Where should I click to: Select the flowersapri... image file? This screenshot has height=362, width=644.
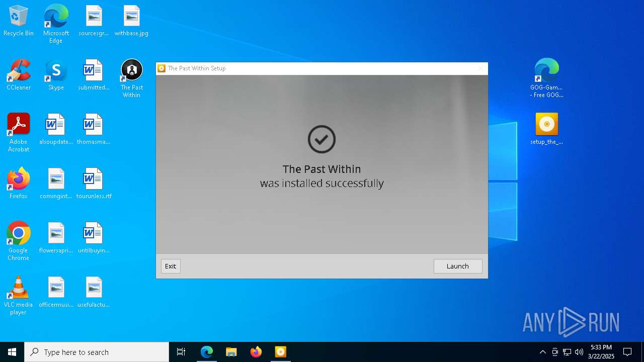[x=56, y=238]
